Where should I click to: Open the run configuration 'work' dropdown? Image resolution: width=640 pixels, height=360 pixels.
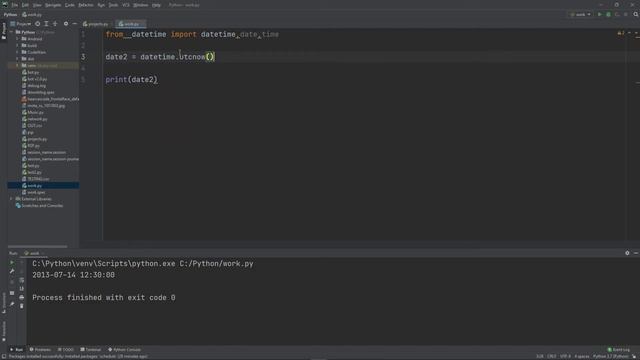tap(580, 14)
